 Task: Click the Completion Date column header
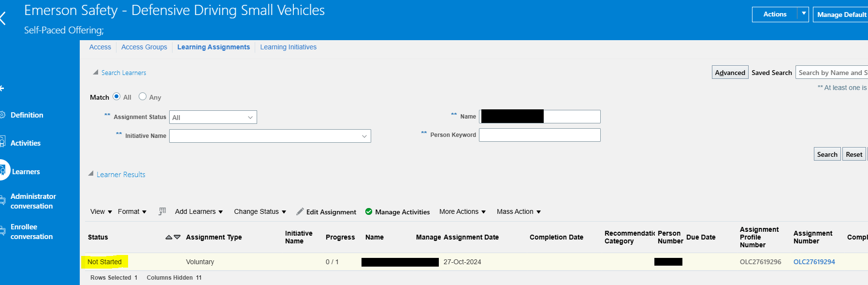click(x=556, y=237)
